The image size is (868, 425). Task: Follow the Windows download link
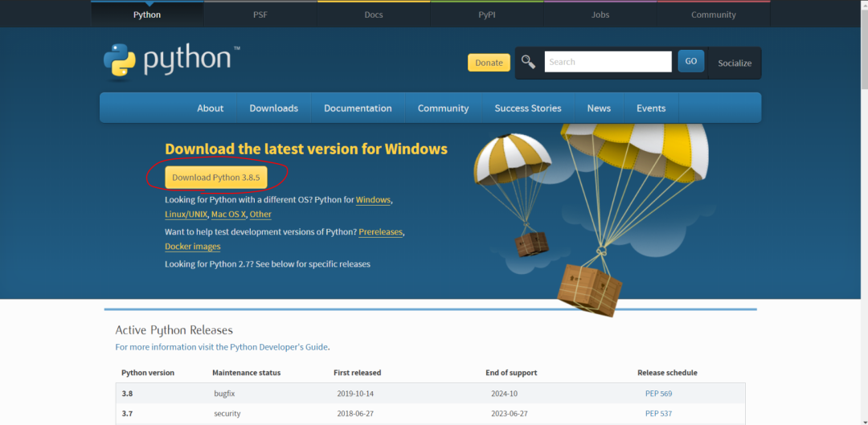[x=373, y=200]
